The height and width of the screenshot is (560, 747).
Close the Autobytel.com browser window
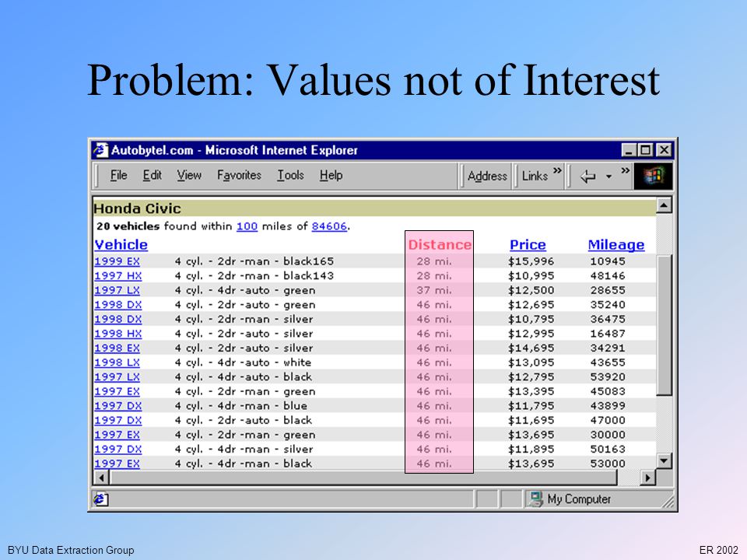click(664, 150)
